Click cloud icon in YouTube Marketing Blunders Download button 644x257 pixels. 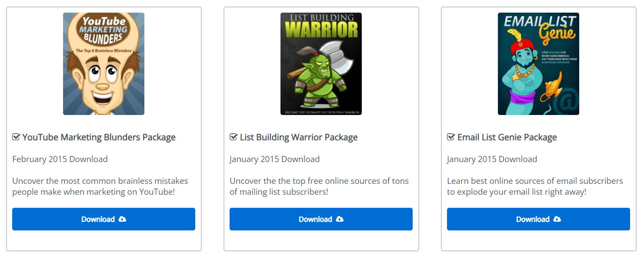pyautogui.click(x=122, y=219)
